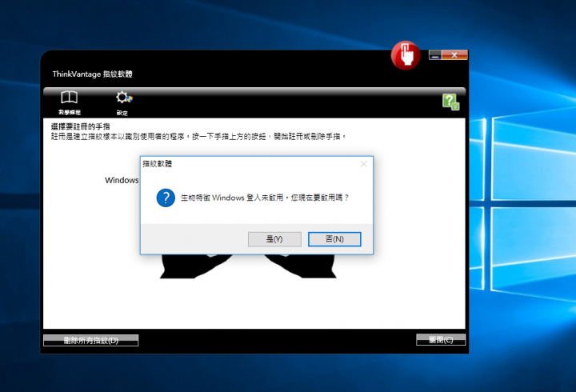This screenshot has height=392, width=576.
Task: Decline with the 否(N) button
Action: click(x=334, y=239)
